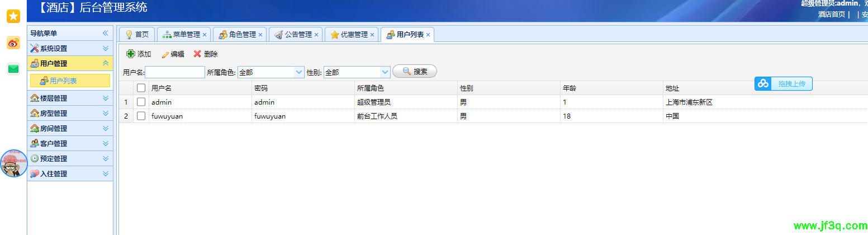This screenshot has width=868, height=235.
Task: Click the cloud upload icon
Action: (763, 83)
